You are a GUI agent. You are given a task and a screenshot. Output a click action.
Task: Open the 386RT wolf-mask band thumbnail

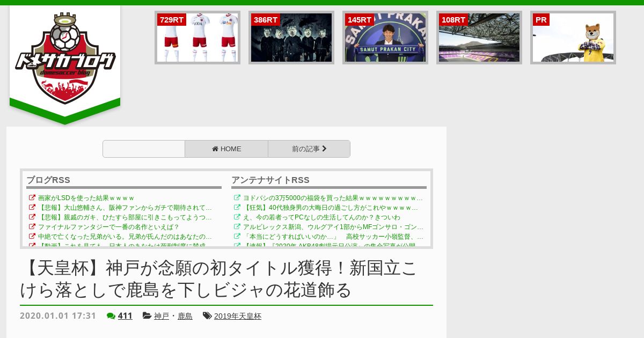291,38
